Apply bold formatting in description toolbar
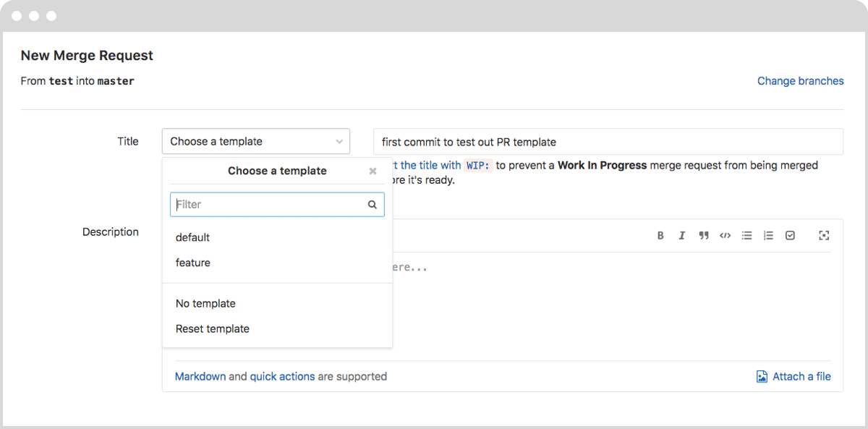 (x=660, y=236)
